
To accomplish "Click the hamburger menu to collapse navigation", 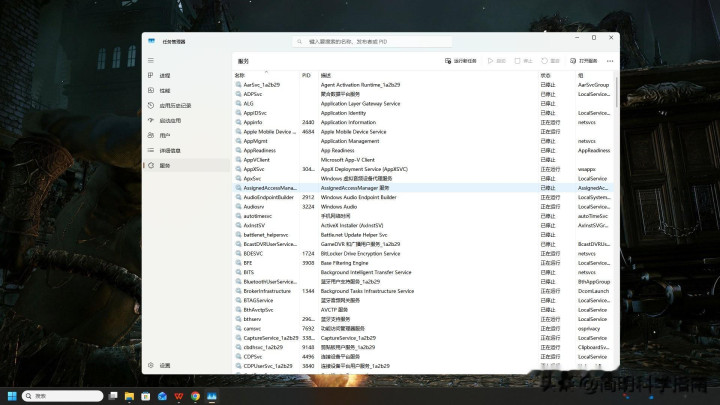I will pos(151,61).
